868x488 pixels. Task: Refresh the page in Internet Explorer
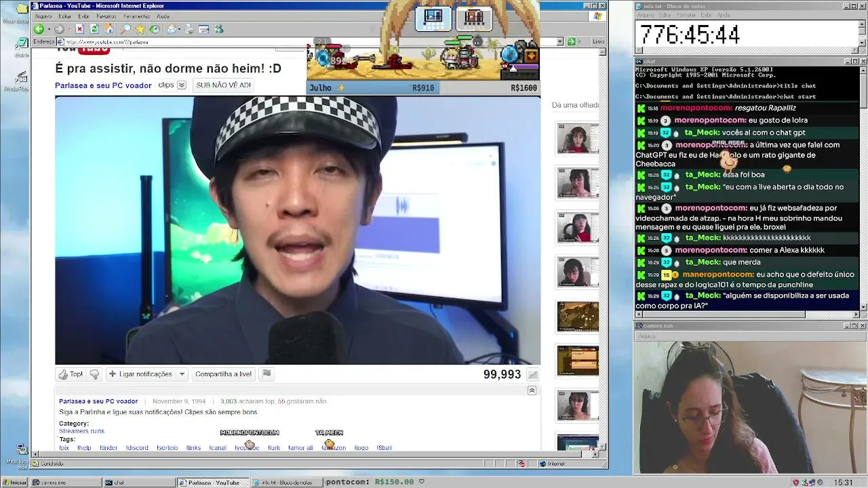tap(94, 29)
